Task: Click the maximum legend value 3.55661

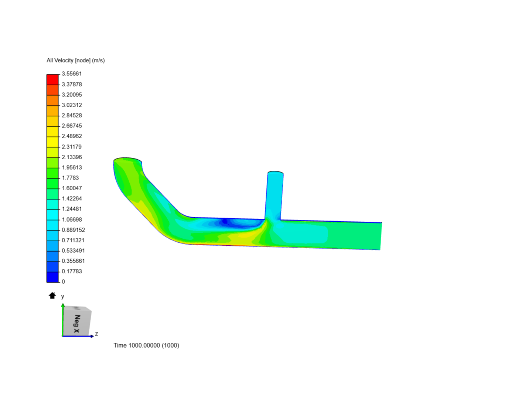Action: 72,74
